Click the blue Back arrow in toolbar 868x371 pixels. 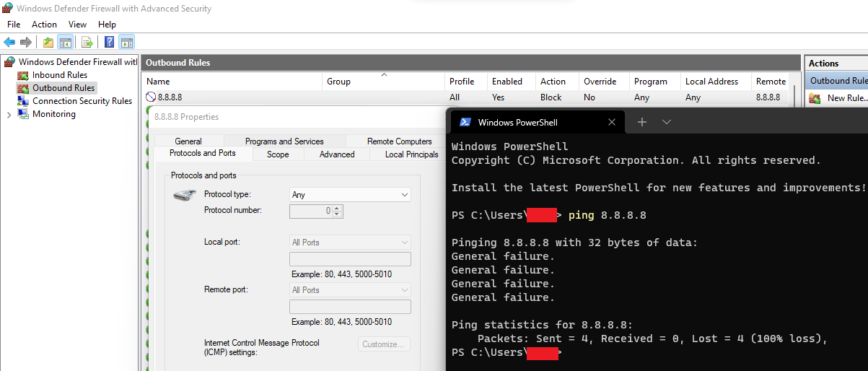(x=9, y=42)
